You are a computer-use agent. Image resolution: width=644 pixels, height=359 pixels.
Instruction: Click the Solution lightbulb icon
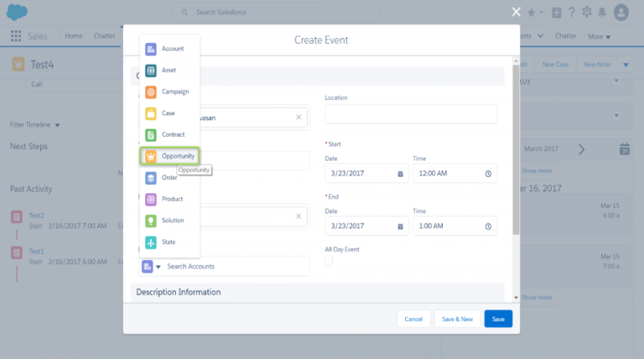point(151,221)
